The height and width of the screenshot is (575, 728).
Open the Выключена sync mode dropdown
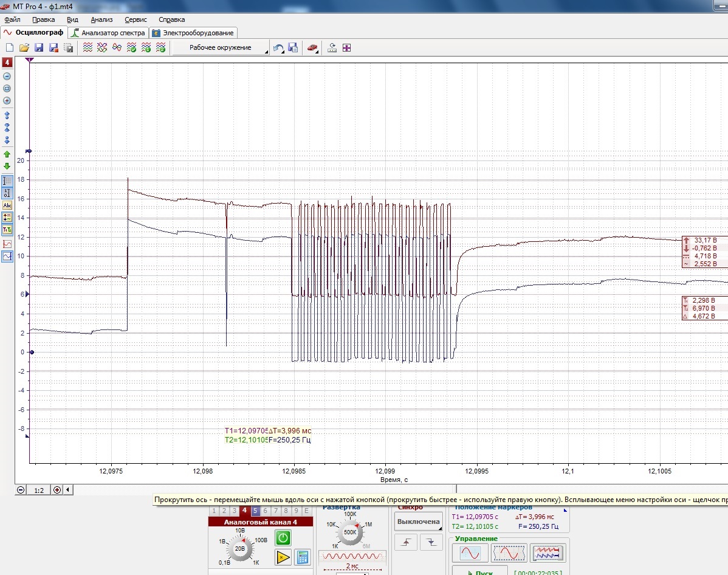(418, 522)
